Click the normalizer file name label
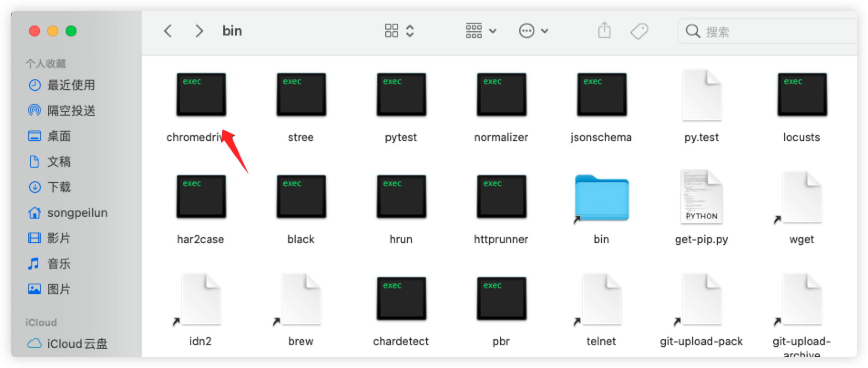 pos(501,137)
